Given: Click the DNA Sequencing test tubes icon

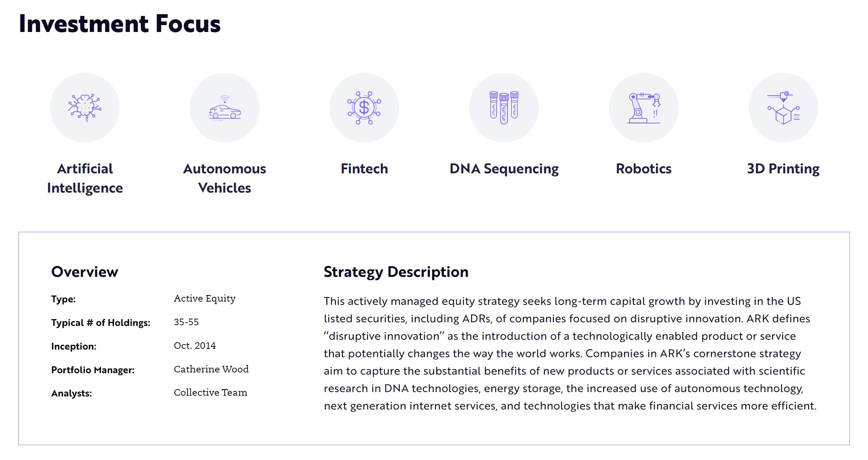Looking at the screenshot, I should pos(504,108).
